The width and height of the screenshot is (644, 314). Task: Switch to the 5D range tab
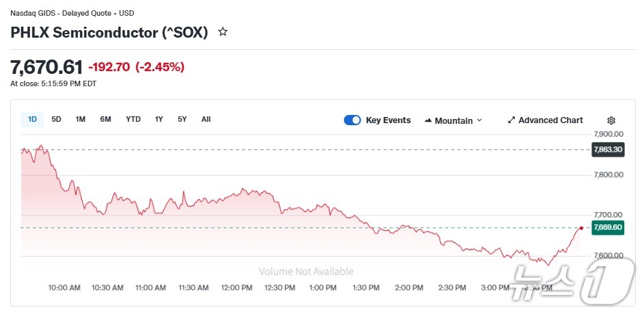(x=56, y=120)
